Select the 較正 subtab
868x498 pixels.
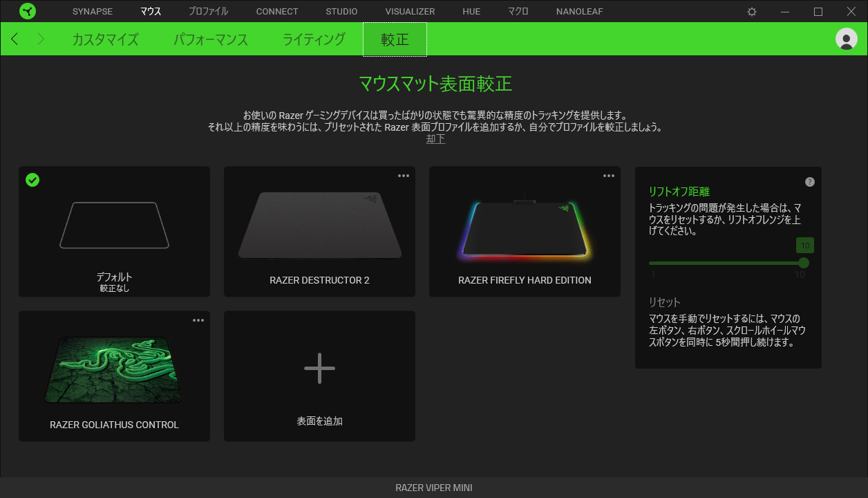coord(395,39)
